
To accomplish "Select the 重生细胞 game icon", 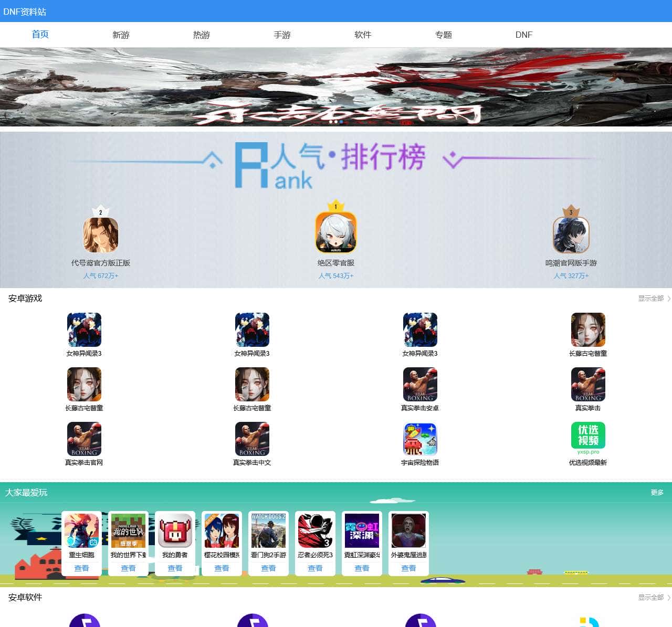I will click(x=81, y=531).
